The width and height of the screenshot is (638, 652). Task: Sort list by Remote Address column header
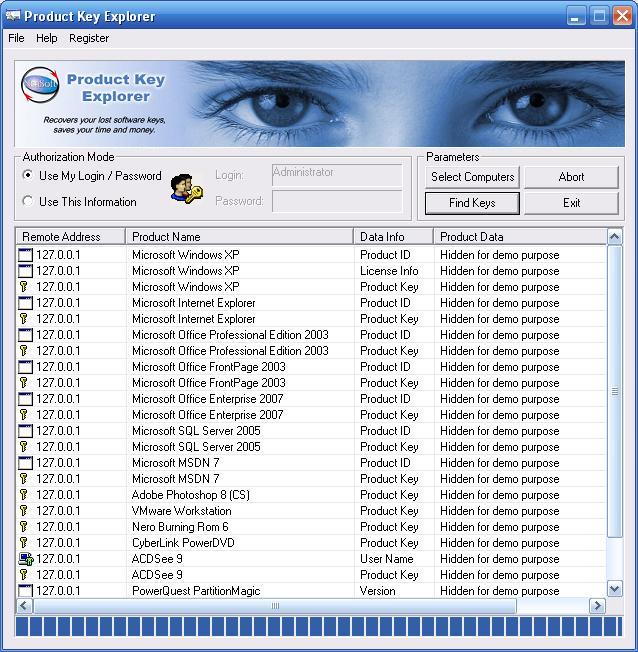[x=70, y=237]
